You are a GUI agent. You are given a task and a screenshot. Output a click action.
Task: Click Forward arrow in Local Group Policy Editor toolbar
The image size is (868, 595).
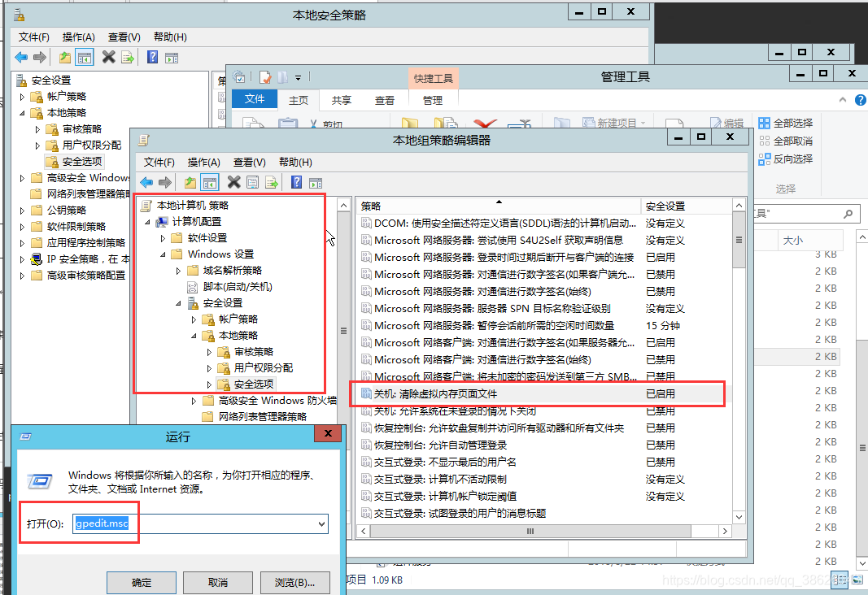coord(165,182)
